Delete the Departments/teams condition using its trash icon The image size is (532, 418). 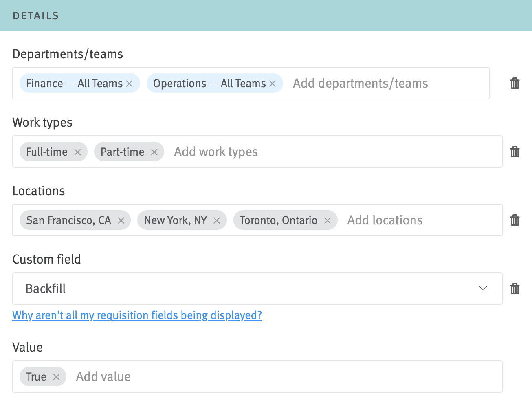515,83
